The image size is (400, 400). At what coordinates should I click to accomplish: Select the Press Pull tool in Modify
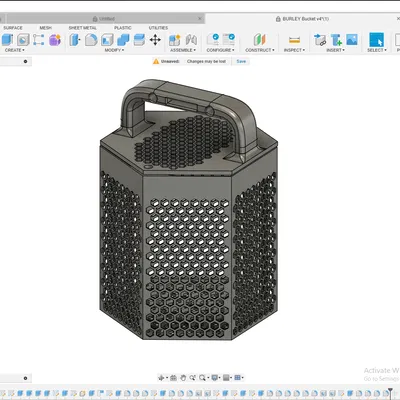(75, 40)
